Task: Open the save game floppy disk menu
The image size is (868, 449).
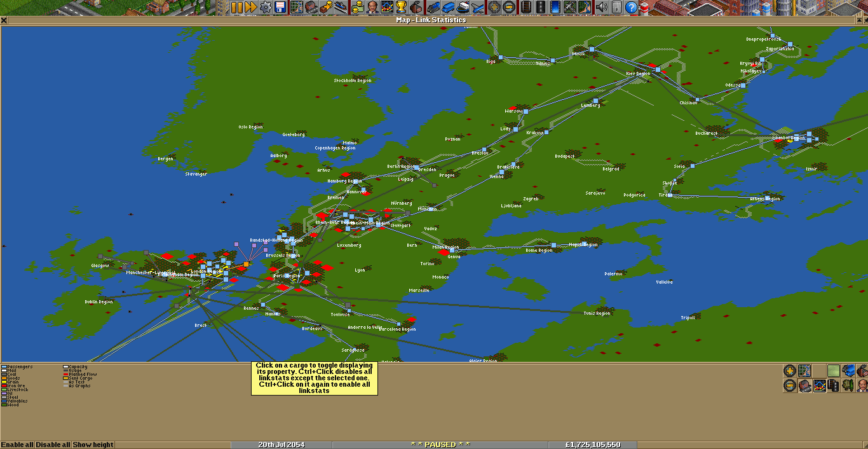Action: [x=281, y=7]
